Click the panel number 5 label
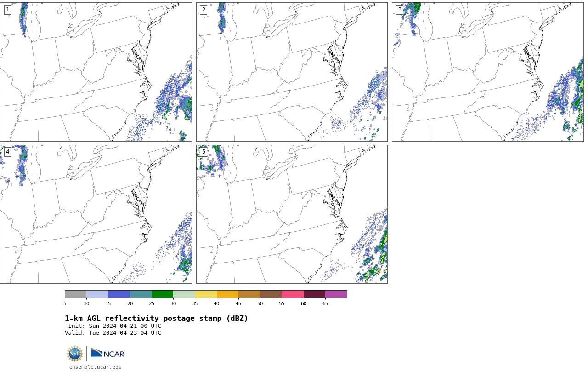This screenshot has height=372, width=588. click(x=204, y=152)
